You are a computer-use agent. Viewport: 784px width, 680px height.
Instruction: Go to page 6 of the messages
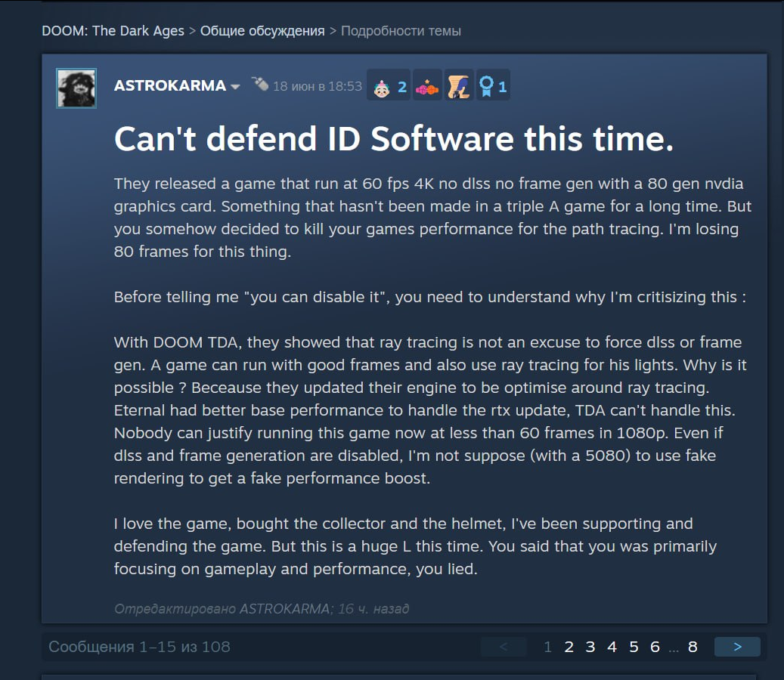pos(655,647)
